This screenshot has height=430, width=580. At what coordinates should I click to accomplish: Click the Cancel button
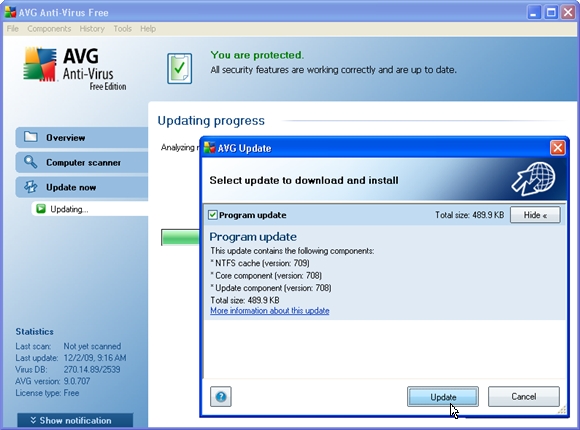pyautogui.click(x=523, y=397)
